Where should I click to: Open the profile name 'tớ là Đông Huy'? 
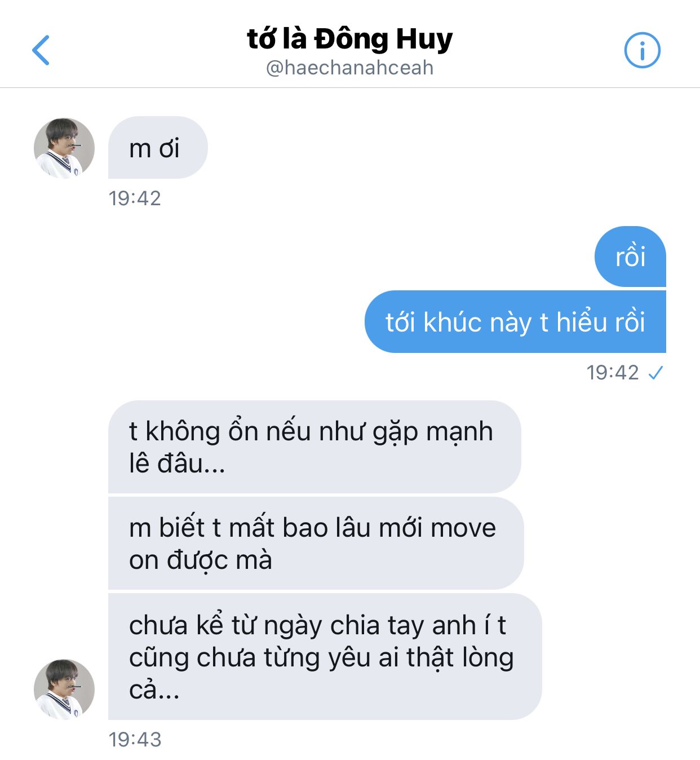[x=350, y=39]
